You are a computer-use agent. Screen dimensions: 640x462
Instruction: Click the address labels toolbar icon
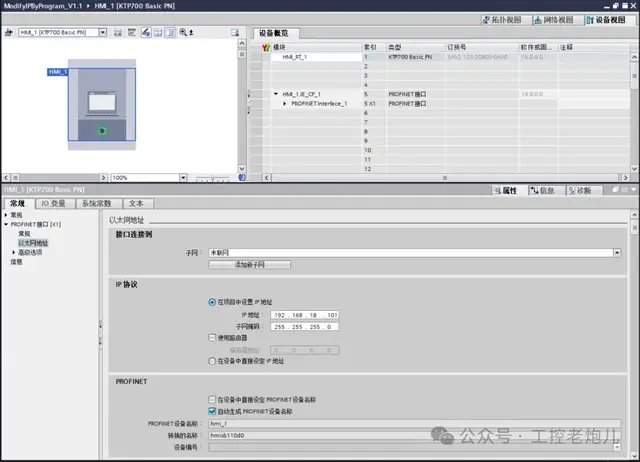(131, 32)
